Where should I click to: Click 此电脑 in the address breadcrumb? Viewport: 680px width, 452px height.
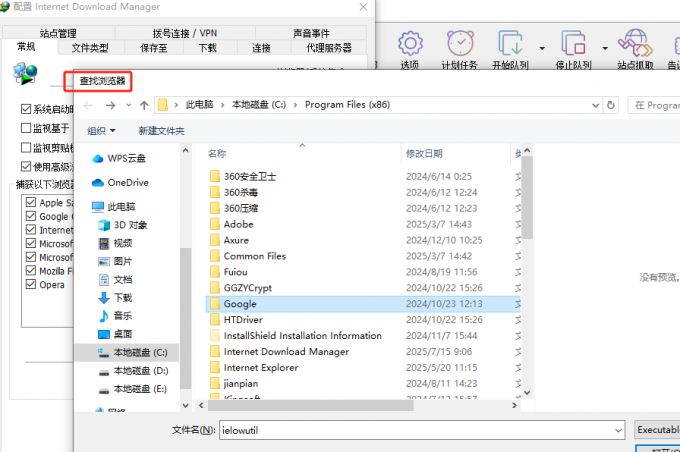coord(199,105)
